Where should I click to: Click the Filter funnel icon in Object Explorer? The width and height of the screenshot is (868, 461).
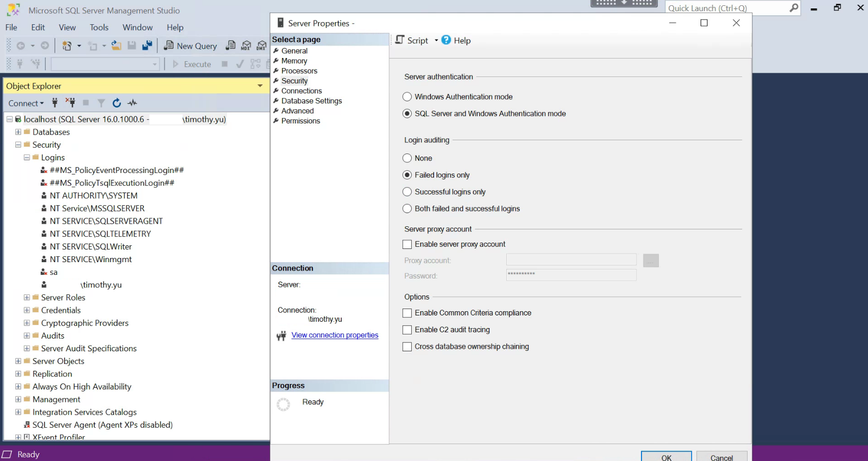(101, 103)
